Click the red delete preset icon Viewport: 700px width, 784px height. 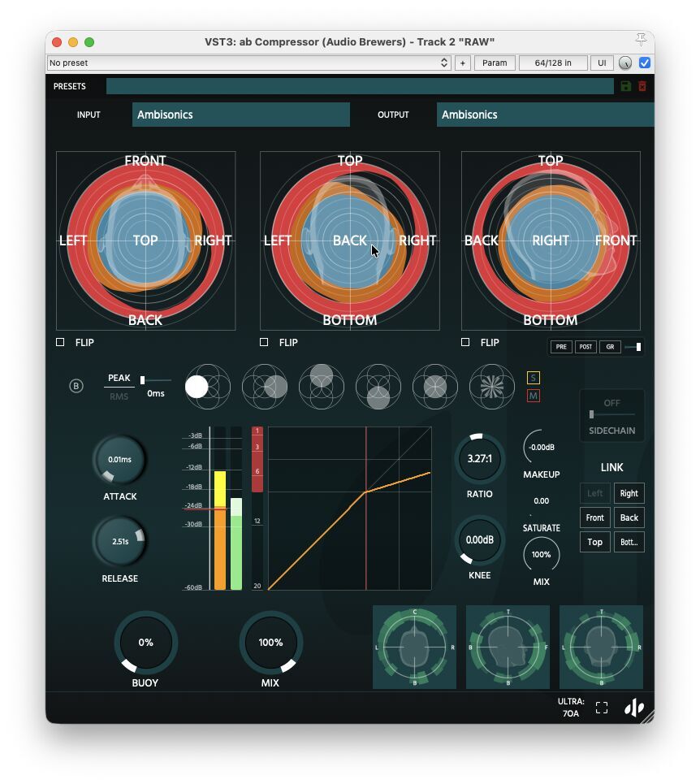point(642,86)
